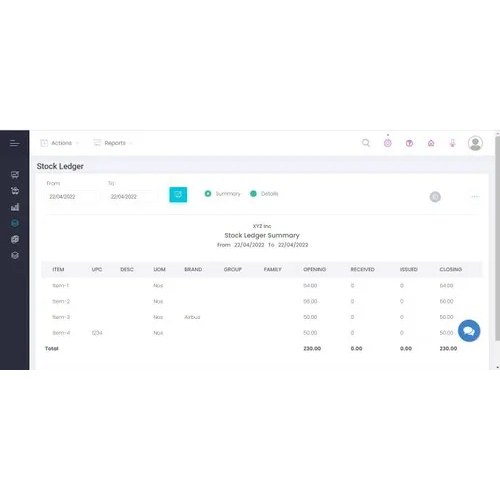
Task: Click the pink thermometer icon
Action: click(x=452, y=143)
